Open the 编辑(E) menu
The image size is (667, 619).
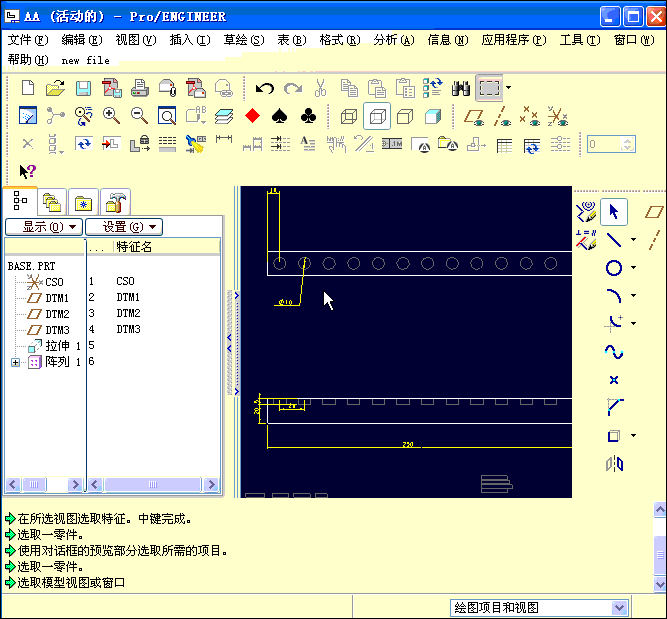(x=82, y=40)
